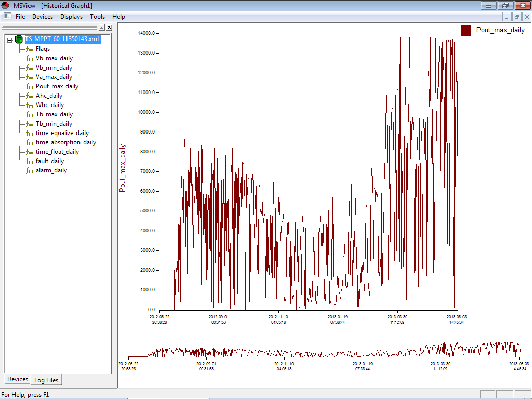
Task: Switch to the Log Files tab
Action: point(46,380)
